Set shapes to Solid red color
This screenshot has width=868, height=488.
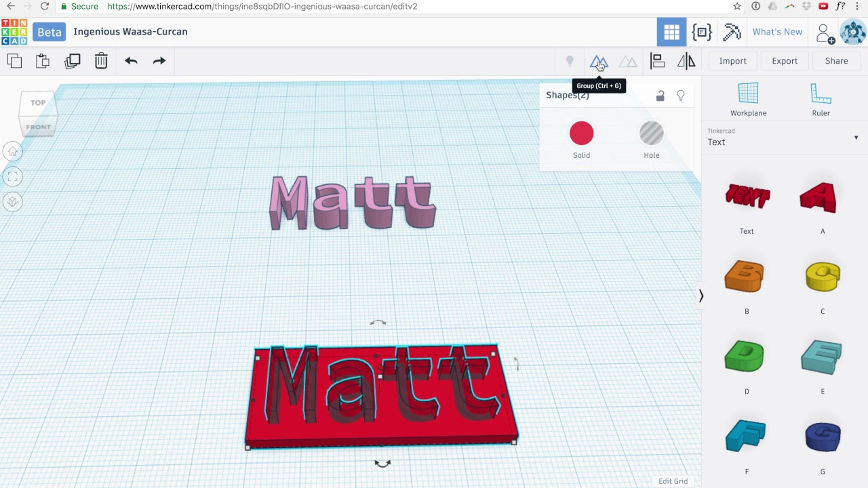[581, 134]
